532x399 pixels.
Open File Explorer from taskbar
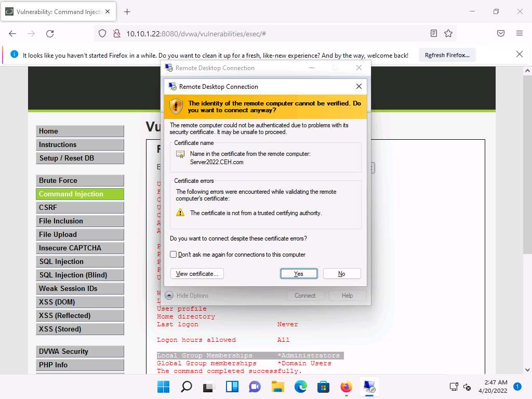[x=278, y=387]
